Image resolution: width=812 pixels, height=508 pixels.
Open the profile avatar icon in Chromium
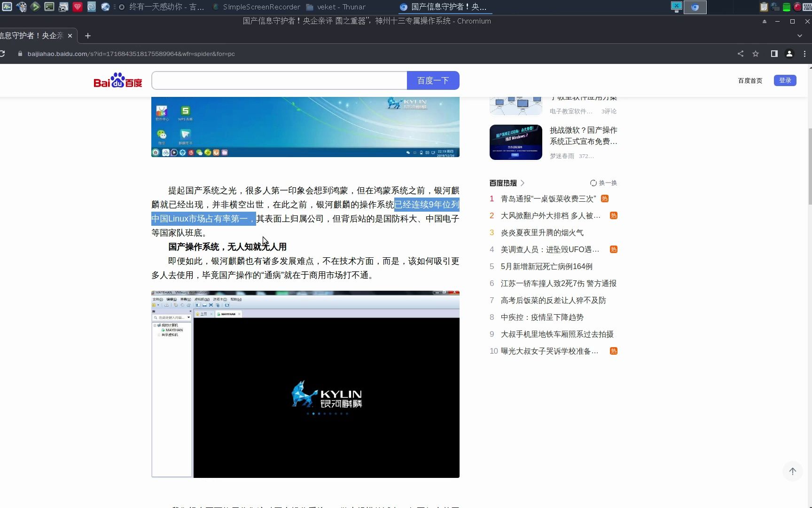coord(789,54)
